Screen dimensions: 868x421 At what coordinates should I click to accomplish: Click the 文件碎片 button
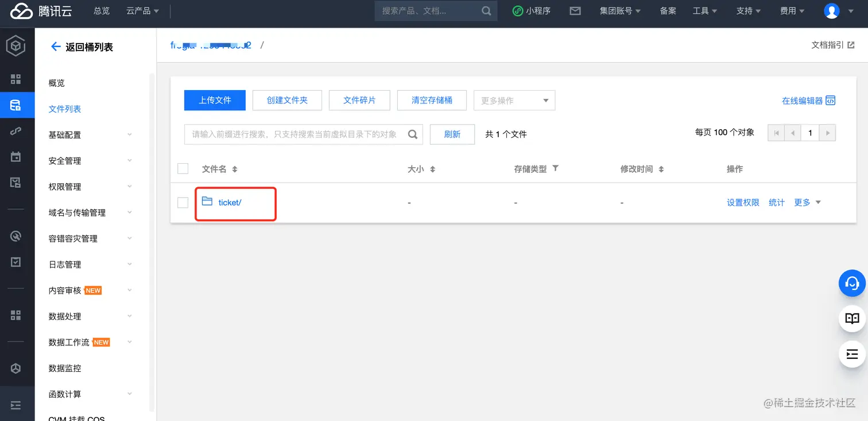click(359, 100)
